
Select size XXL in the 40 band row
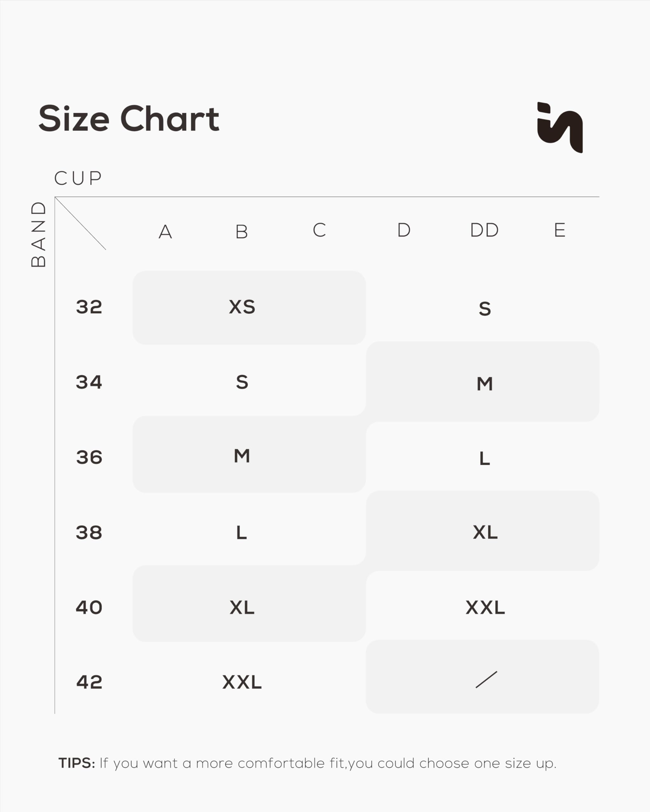pos(485,607)
